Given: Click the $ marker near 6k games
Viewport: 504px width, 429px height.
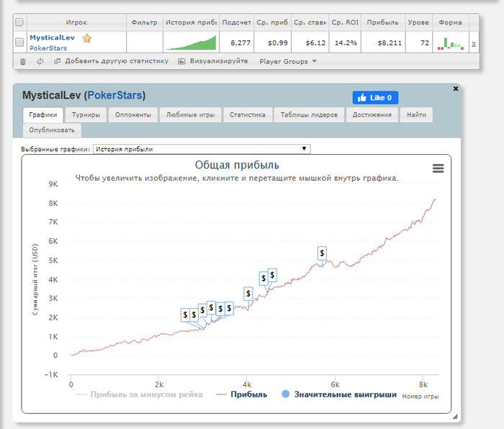Looking at the screenshot, I should point(322,253).
